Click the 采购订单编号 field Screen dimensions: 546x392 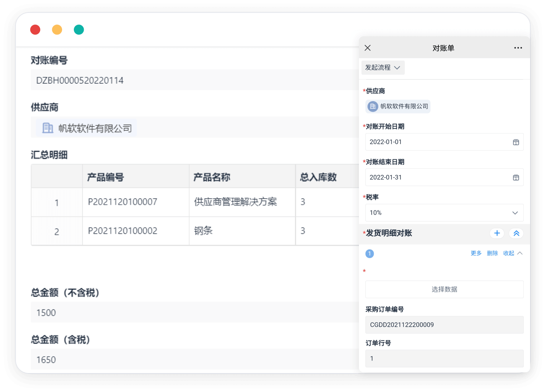pyautogui.click(x=444, y=325)
